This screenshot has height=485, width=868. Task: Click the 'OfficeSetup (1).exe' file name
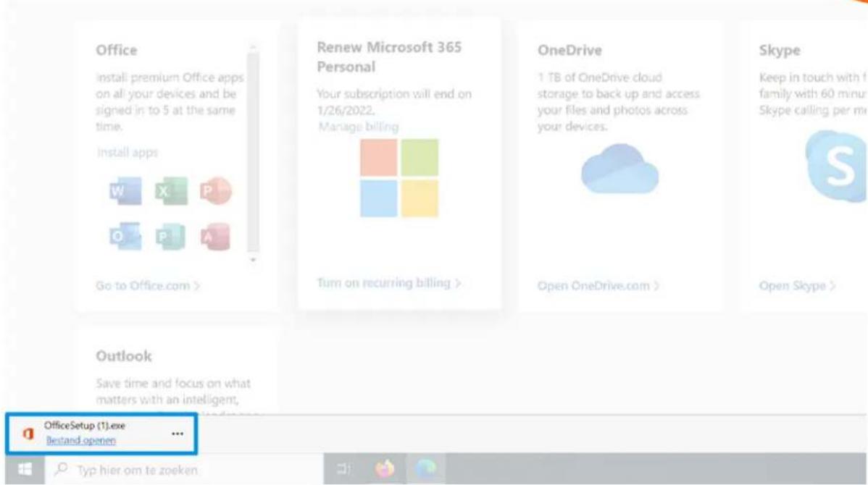[x=85, y=425]
